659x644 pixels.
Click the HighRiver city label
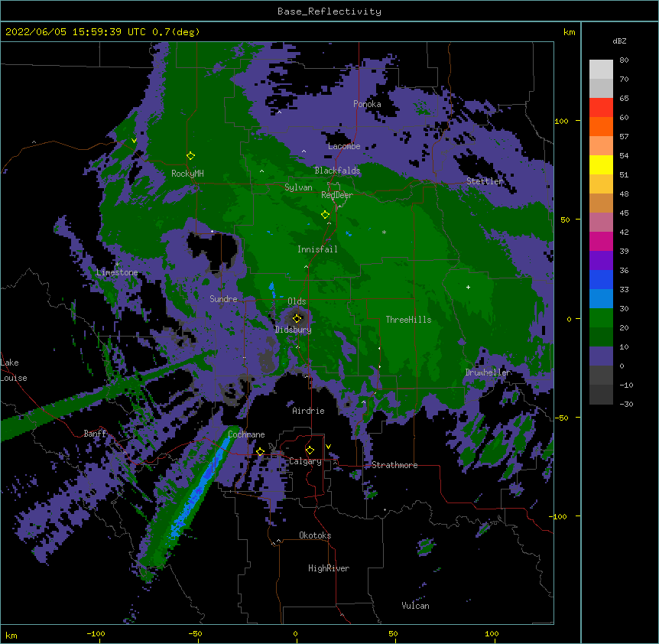click(x=329, y=568)
